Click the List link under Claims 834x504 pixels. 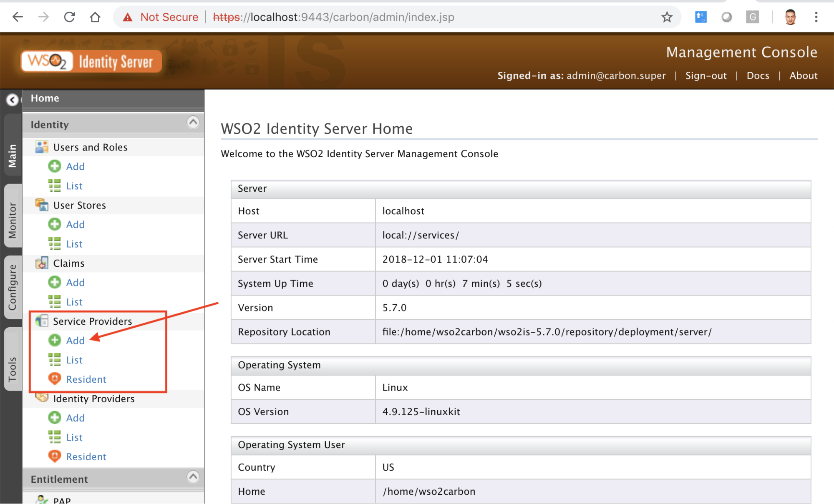pyautogui.click(x=74, y=301)
